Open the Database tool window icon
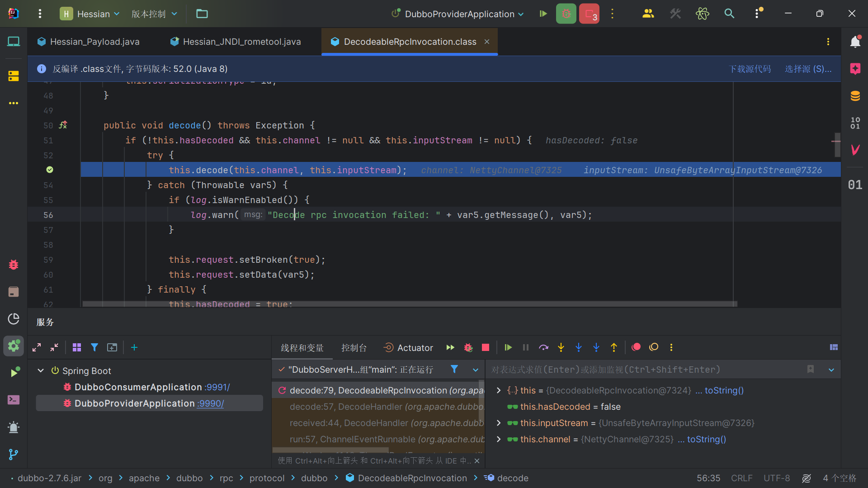Screen dimensions: 868x488 pyautogui.click(x=855, y=96)
